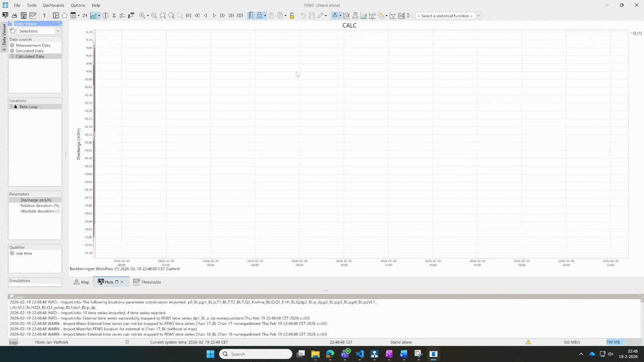The image size is (644, 362).
Task: Step one time step forward
Action: pos(214,16)
